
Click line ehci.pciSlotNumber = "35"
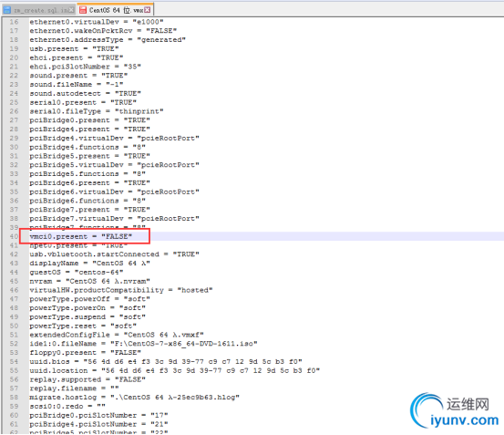(85, 67)
